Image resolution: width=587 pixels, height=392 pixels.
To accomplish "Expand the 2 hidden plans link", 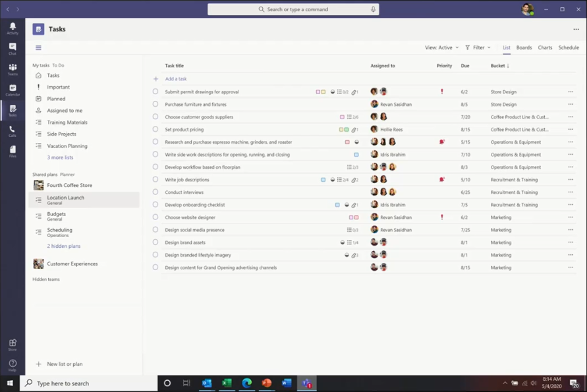I will point(64,246).
